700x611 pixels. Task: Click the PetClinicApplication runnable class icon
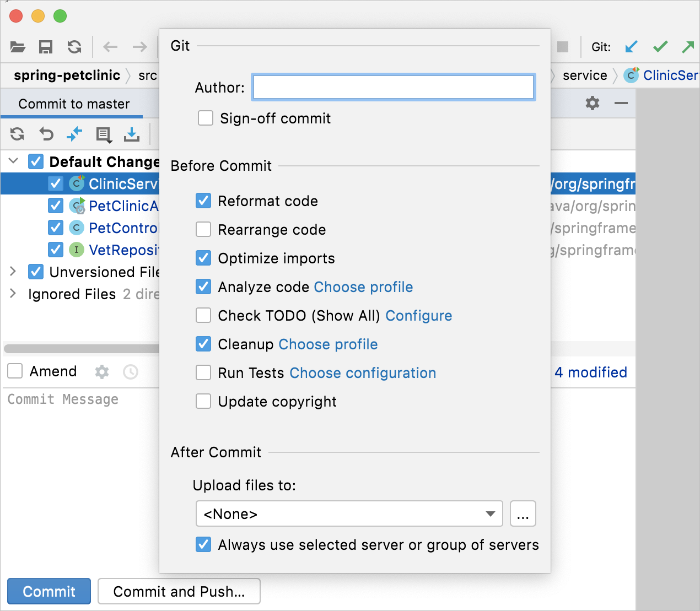point(77,206)
